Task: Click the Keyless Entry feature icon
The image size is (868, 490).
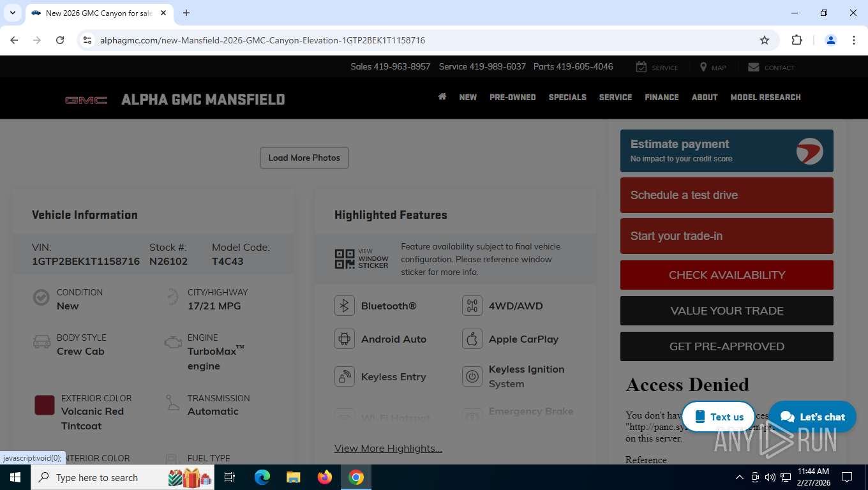Action: pos(345,376)
